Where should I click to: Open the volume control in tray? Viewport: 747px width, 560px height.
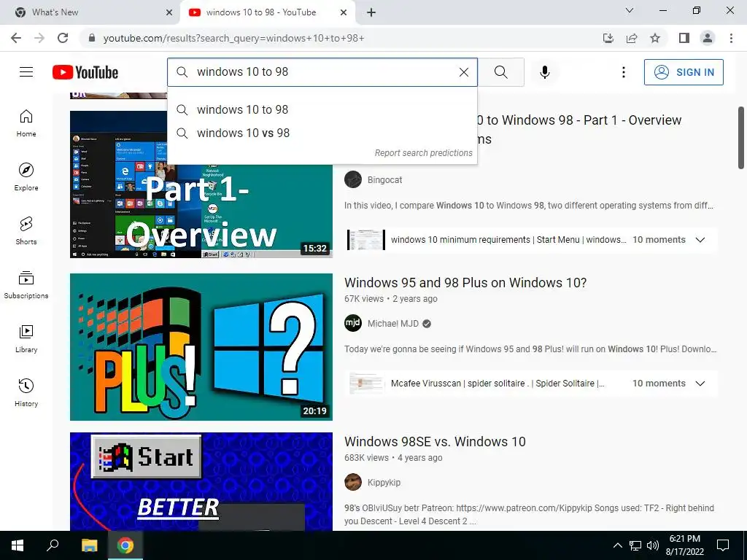[x=653, y=545]
